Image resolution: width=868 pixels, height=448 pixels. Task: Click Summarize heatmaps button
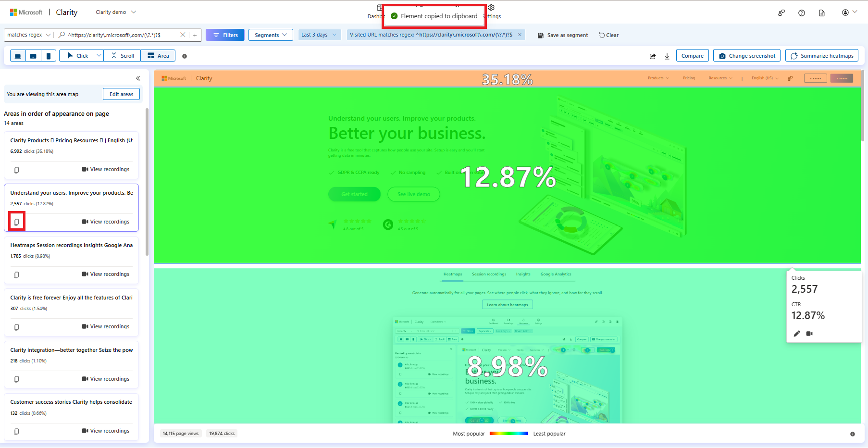click(822, 56)
